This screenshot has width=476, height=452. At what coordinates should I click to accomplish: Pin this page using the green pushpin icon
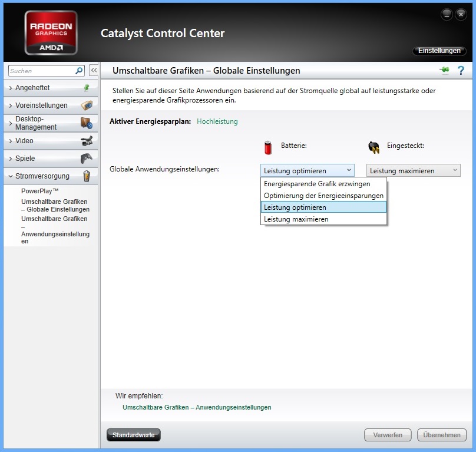444,70
